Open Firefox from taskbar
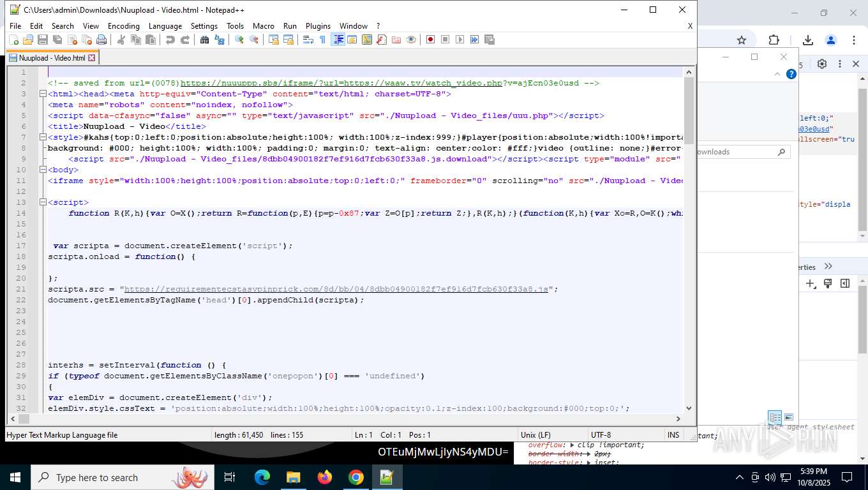Viewport: 868px width, 490px height. point(325,477)
